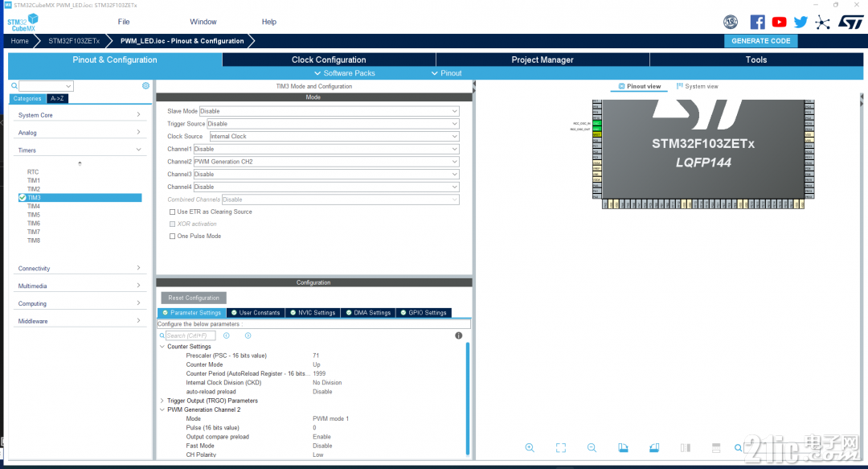Open the Channel1 dropdown
Image resolution: width=868 pixels, height=469 pixels.
(x=326, y=149)
